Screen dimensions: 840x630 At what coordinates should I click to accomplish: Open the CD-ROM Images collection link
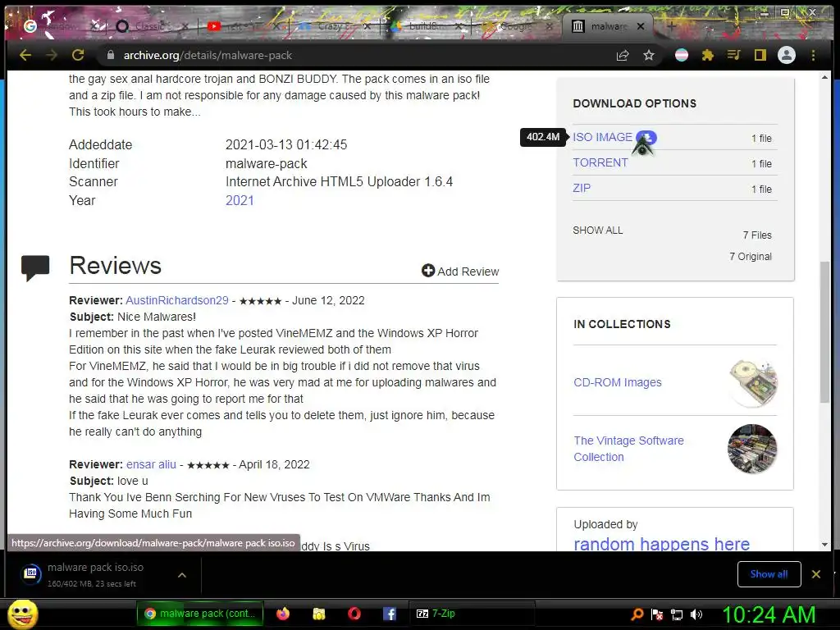click(x=617, y=382)
